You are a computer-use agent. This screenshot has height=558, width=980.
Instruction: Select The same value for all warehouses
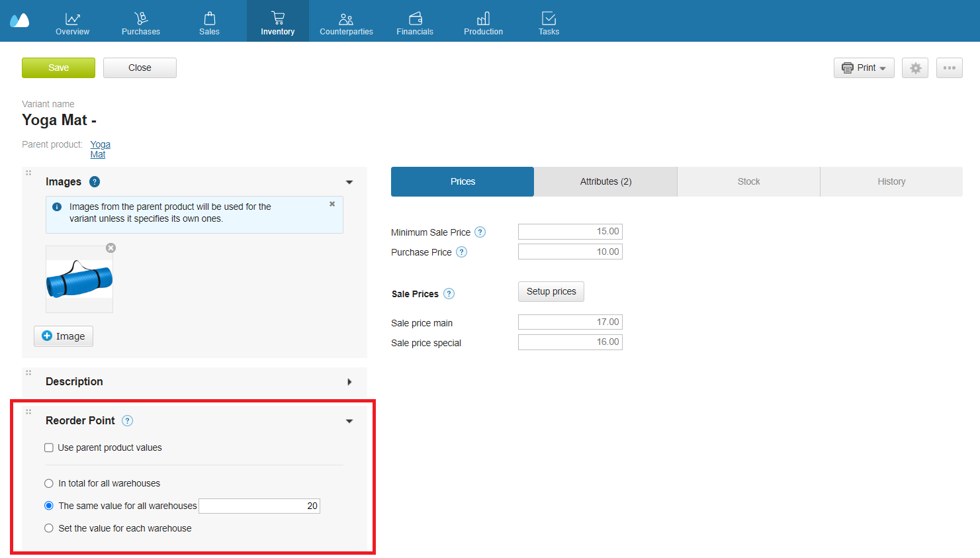49,506
